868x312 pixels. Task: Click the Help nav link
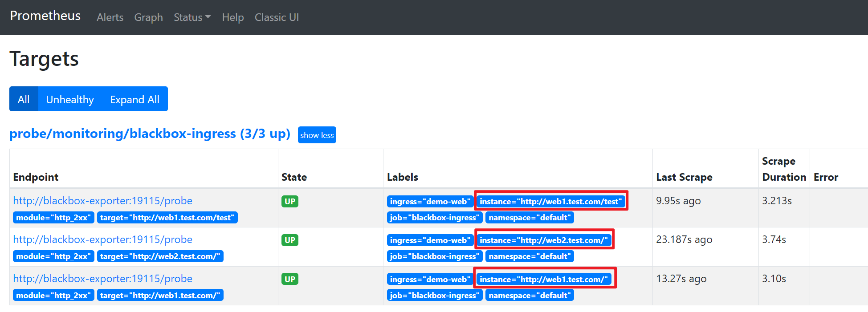[x=232, y=17]
